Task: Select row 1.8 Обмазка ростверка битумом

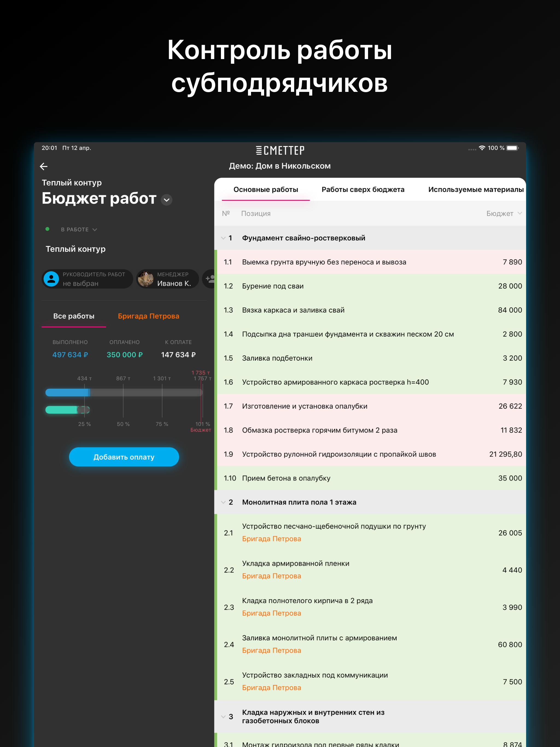Action: coord(370,430)
